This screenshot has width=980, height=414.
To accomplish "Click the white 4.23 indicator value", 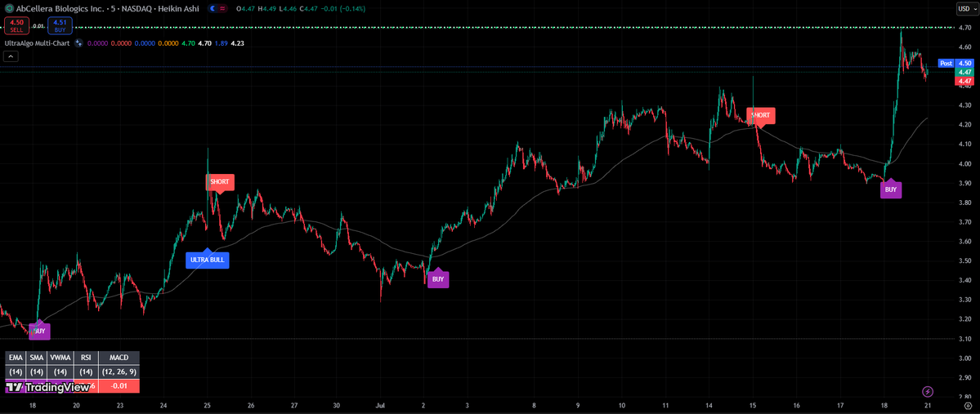I will 238,43.
